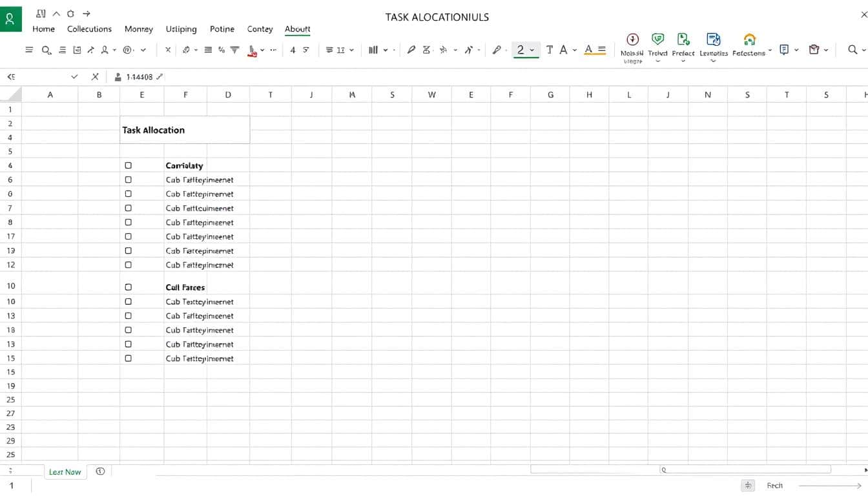Select the Lest Naw sheet tab

click(x=65, y=472)
